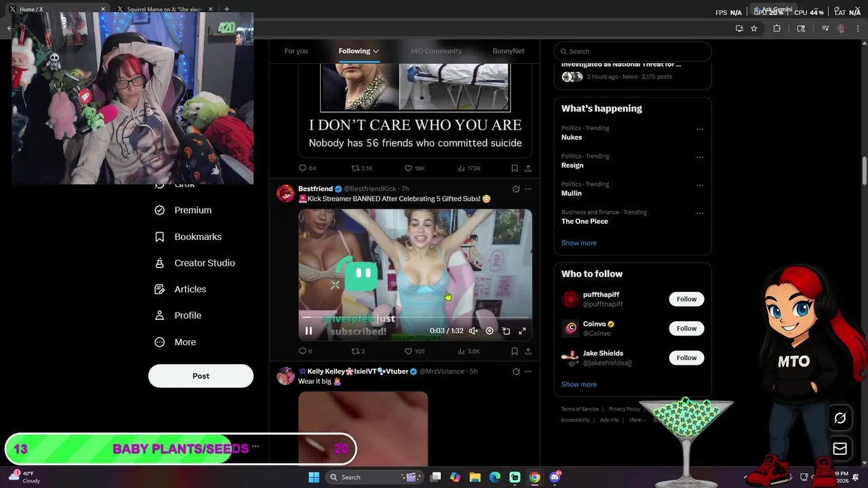This screenshot has height=488, width=868.
Task: Reply to the Bestfriend post
Action: click(x=305, y=351)
